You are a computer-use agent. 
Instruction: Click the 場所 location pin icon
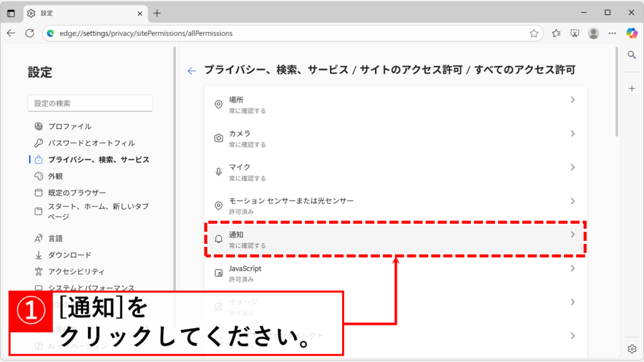pyautogui.click(x=218, y=105)
